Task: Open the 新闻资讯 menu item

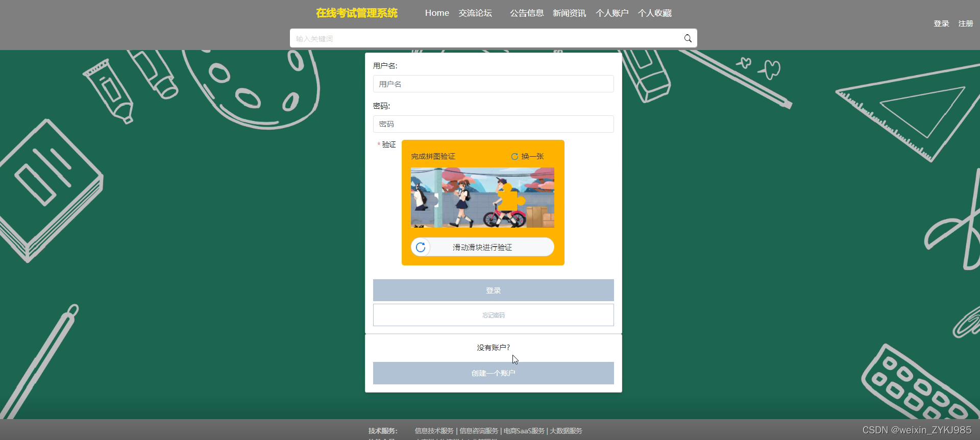Action: click(569, 13)
